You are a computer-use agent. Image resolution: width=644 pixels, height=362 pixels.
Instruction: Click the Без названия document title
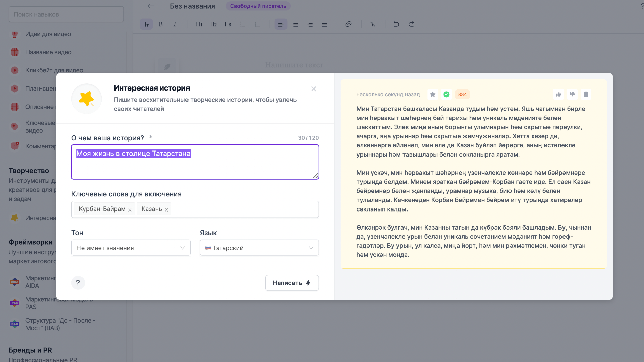193,6
